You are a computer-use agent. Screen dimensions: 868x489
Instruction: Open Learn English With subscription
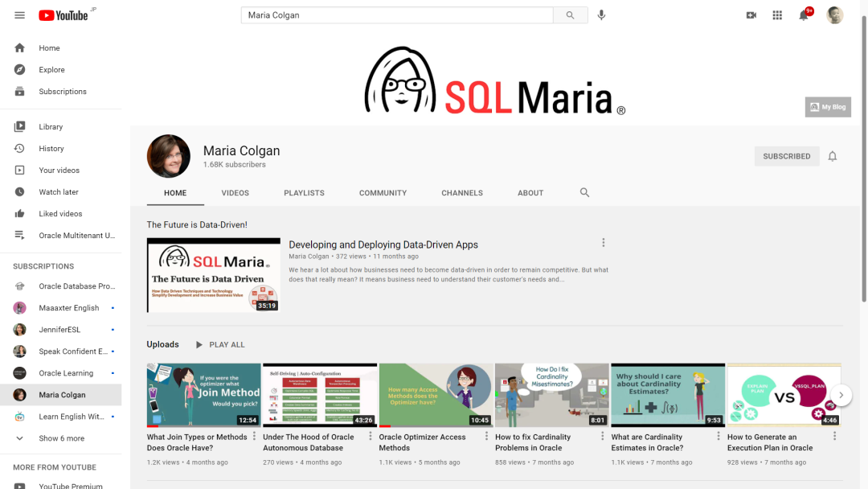(x=61, y=417)
